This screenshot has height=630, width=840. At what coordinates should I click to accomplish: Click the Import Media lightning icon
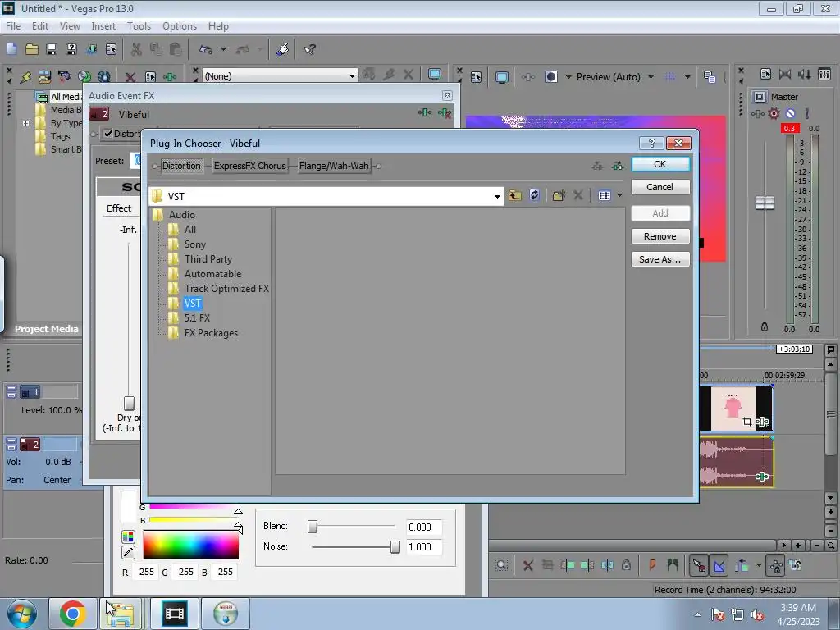25,76
